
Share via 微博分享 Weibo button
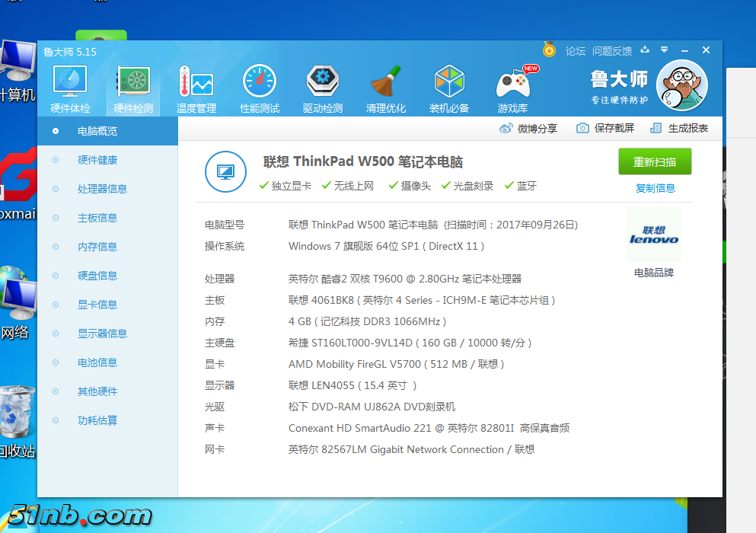(x=528, y=129)
